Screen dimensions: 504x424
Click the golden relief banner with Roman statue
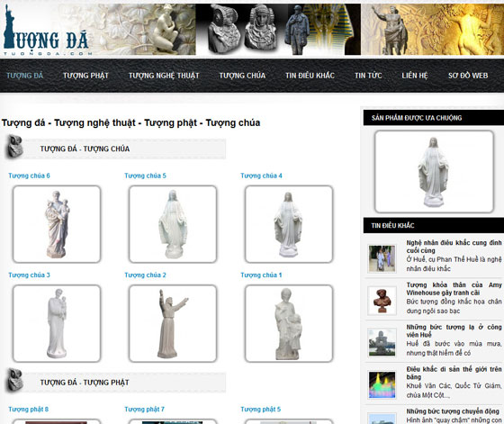tap(433, 29)
